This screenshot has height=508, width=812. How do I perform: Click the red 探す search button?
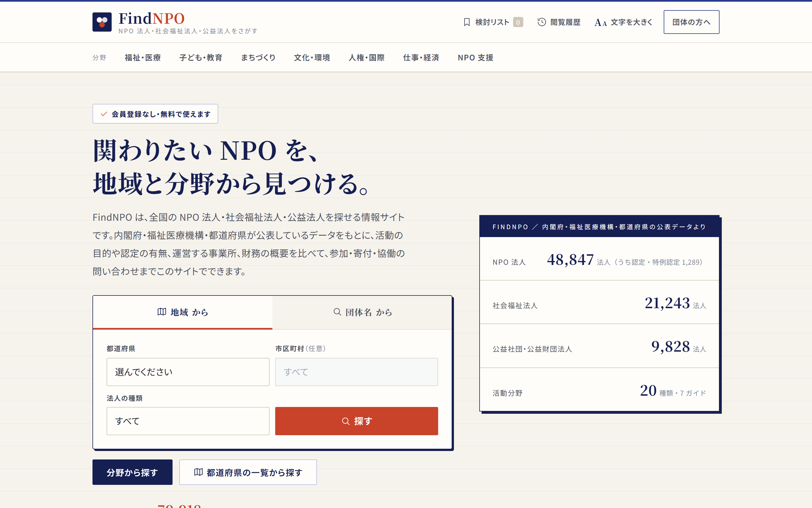point(356,421)
